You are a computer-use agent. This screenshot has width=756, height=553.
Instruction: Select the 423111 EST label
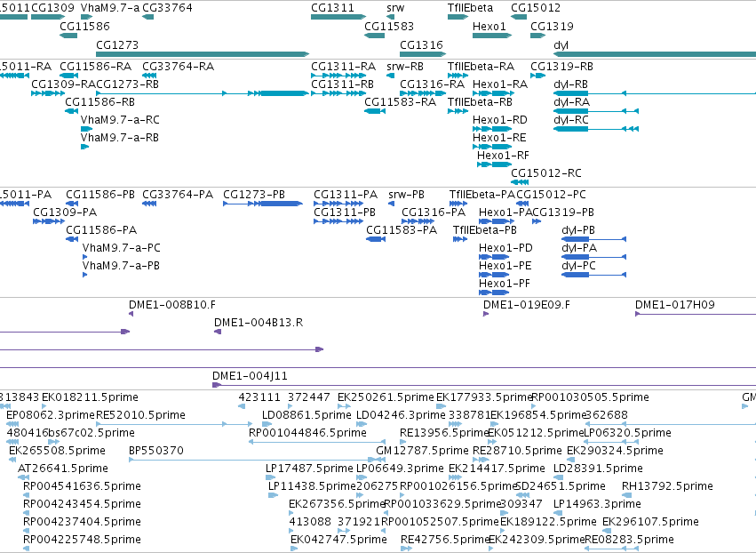coord(259,397)
